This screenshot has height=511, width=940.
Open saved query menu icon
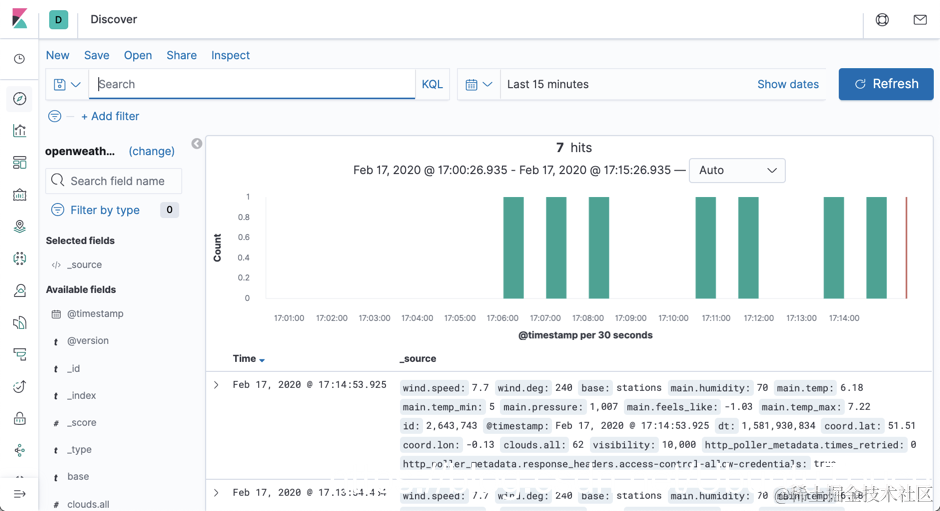[67, 85]
